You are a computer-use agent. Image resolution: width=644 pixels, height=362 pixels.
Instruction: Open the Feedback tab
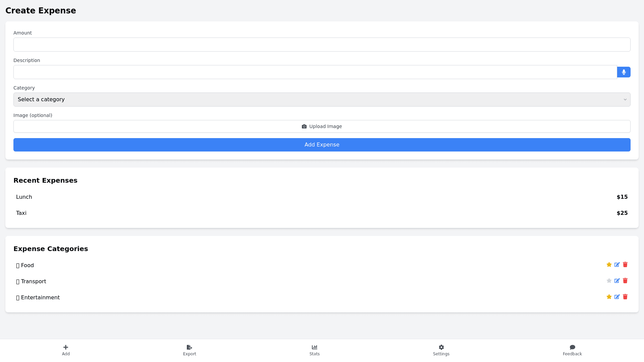coord(572,350)
